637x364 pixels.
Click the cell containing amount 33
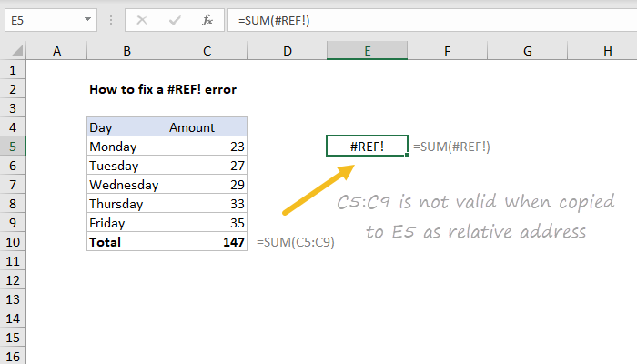pos(207,204)
